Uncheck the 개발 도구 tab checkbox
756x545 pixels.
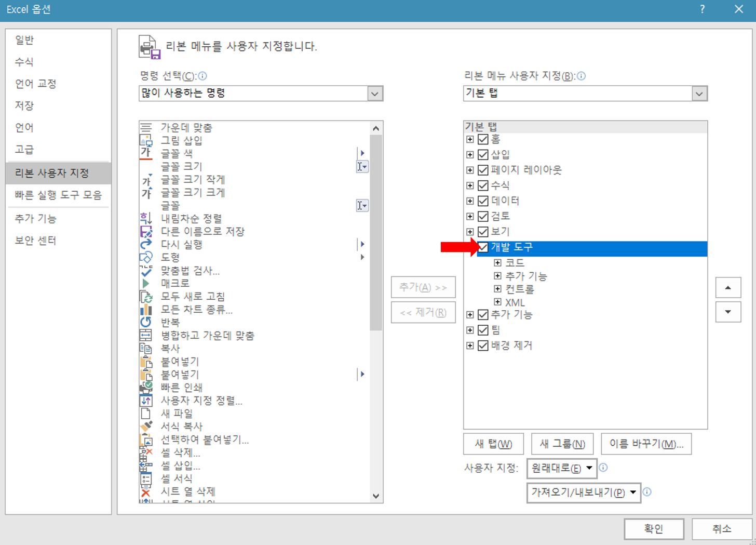[x=482, y=248]
